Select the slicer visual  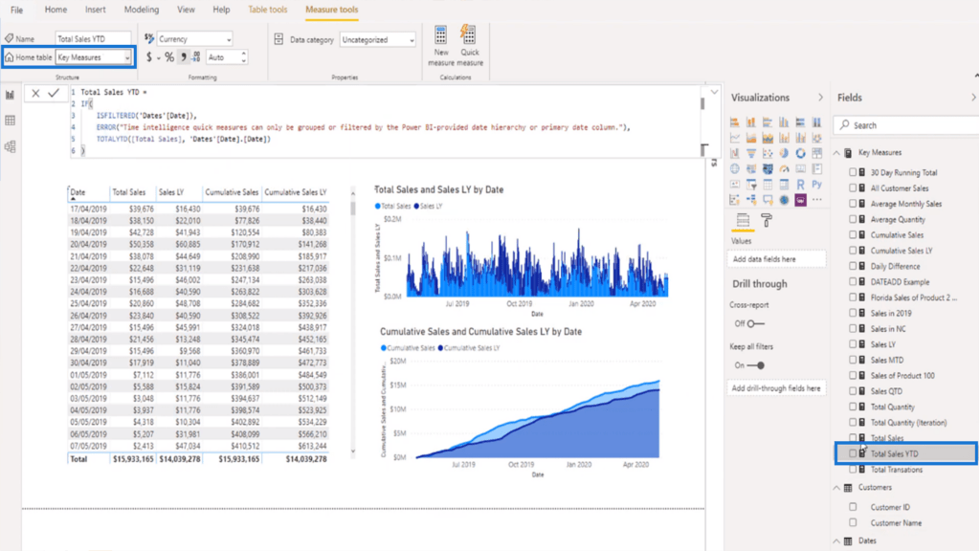(x=751, y=185)
